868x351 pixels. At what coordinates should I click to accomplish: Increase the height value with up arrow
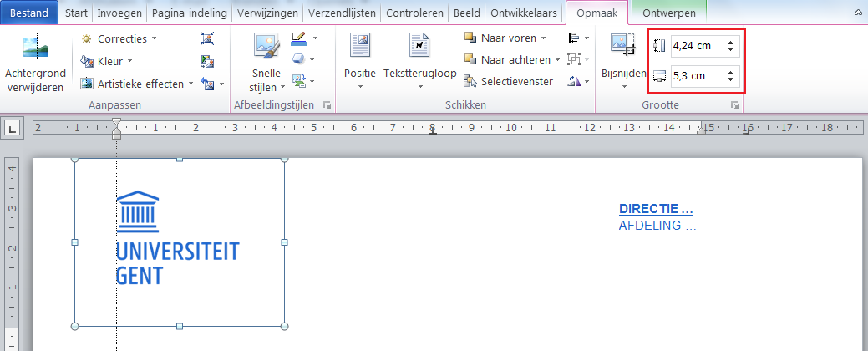pos(731,43)
